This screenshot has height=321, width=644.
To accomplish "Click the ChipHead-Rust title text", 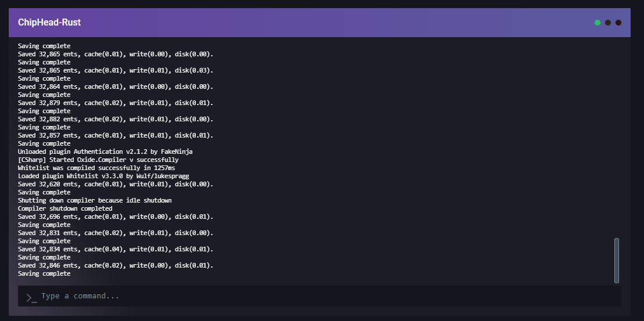I will (x=49, y=23).
